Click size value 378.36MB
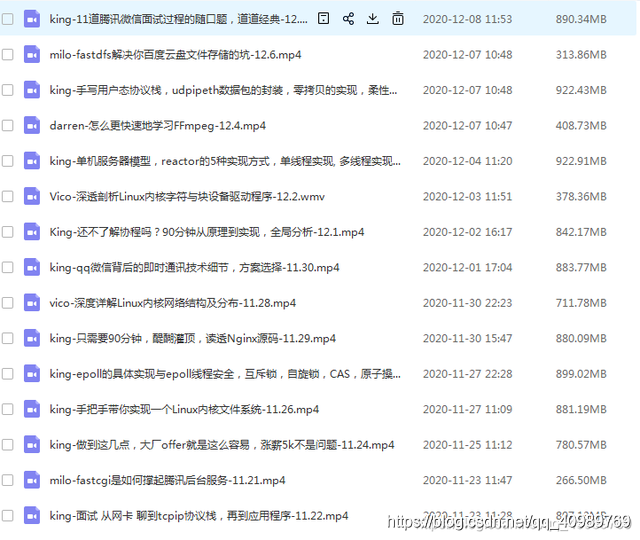Screen dimensions: 640x540 click(581, 197)
